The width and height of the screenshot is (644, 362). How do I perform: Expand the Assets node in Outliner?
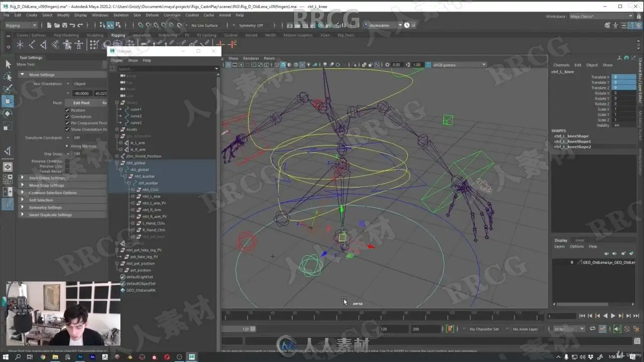117,129
